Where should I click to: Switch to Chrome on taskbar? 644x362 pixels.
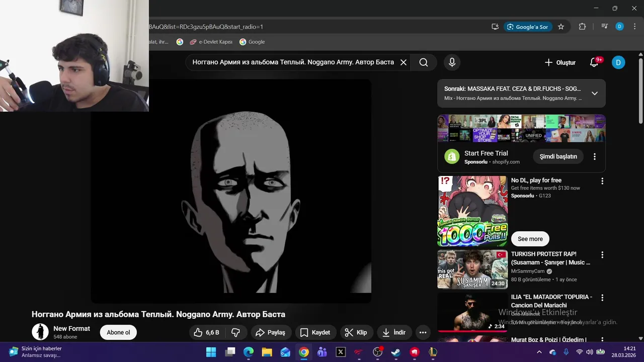pyautogui.click(x=304, y=352)
